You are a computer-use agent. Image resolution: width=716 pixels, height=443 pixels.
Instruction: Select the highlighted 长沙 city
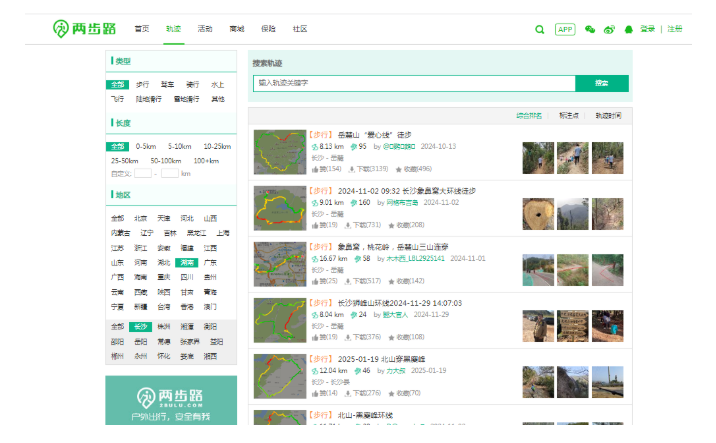pyautogui.click(x=141, y=327)
